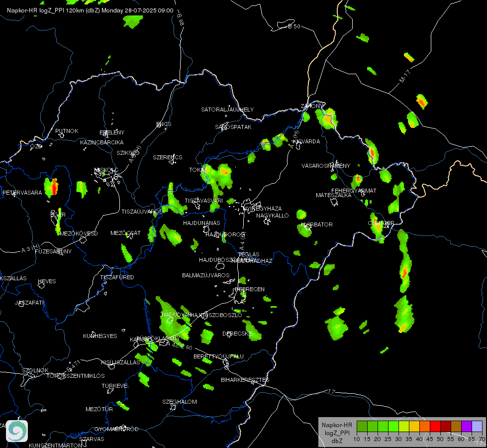Click the NYÍREGYHÁZA city label
The width and height of the screenshot is (487, 448).
[263, 208]
